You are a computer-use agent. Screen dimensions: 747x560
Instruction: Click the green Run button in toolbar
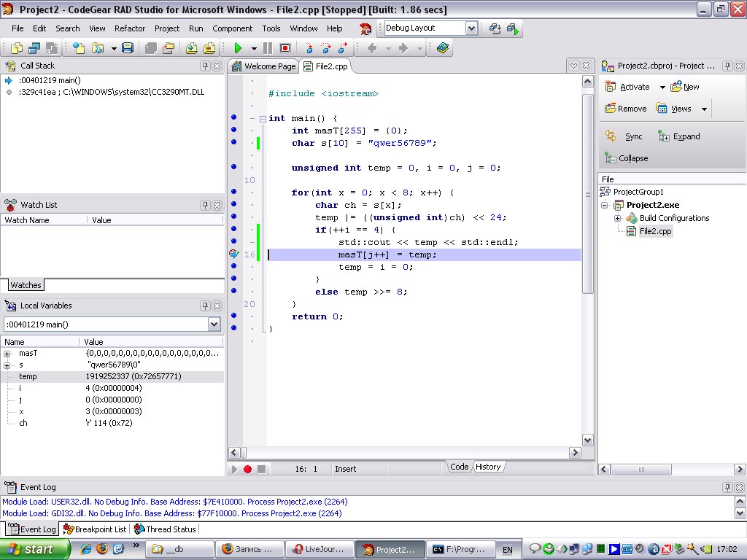238,48
